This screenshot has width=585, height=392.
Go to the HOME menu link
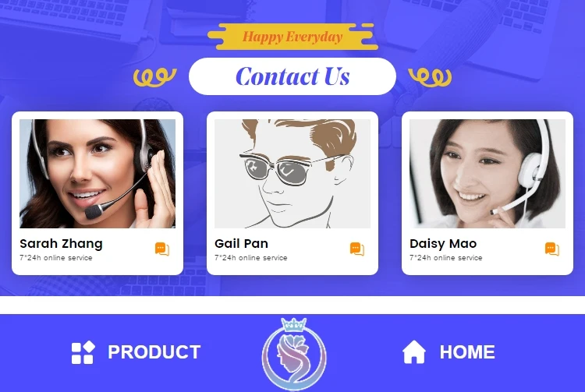coord(467,352)
